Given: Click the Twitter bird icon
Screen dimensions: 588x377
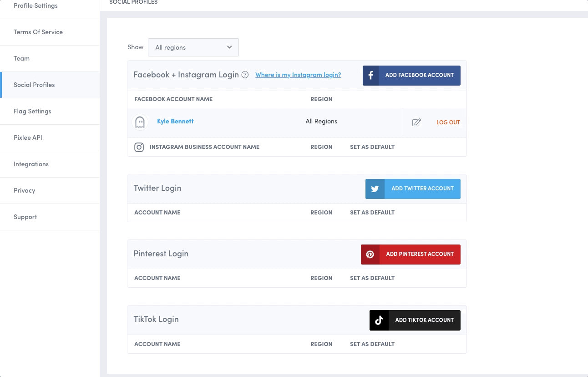Looking at the screenshot, I should (375, 188).
